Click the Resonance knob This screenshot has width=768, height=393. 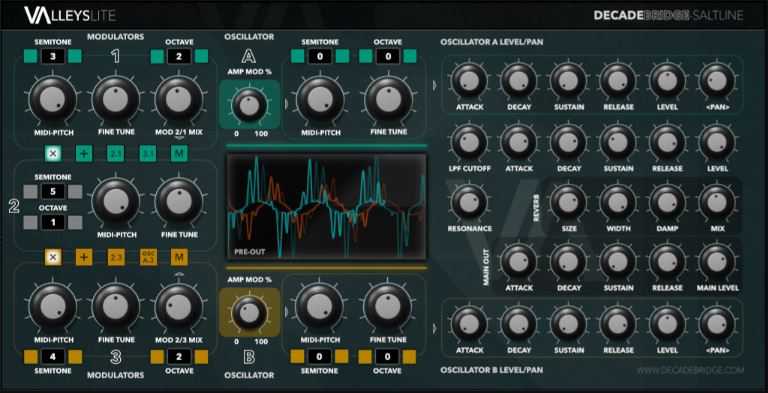click(469, 202)
